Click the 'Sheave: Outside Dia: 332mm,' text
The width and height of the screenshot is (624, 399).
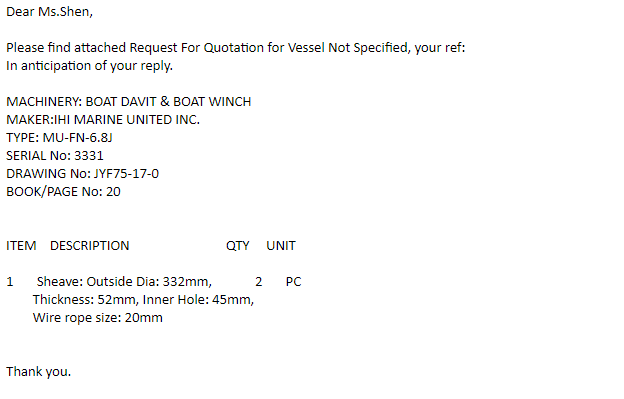point(124,282)
